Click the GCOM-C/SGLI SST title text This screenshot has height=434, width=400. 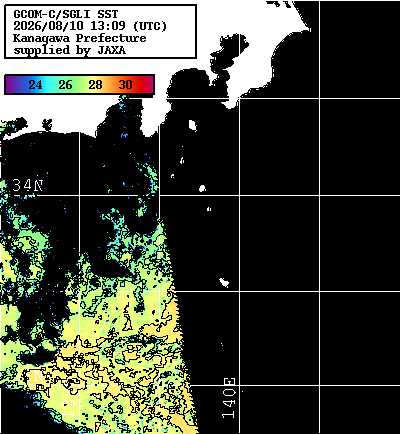tap(66, 14)
